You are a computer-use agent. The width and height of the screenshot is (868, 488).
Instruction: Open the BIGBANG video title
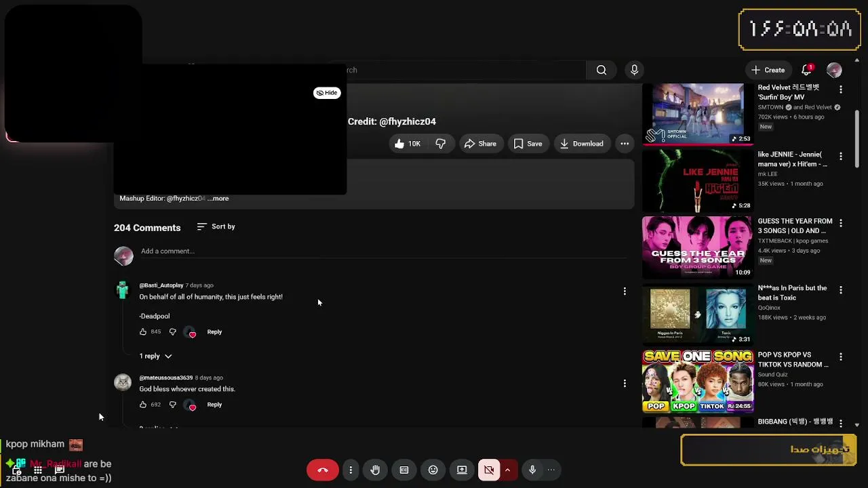pyautogui.click(x=795, y=422)
